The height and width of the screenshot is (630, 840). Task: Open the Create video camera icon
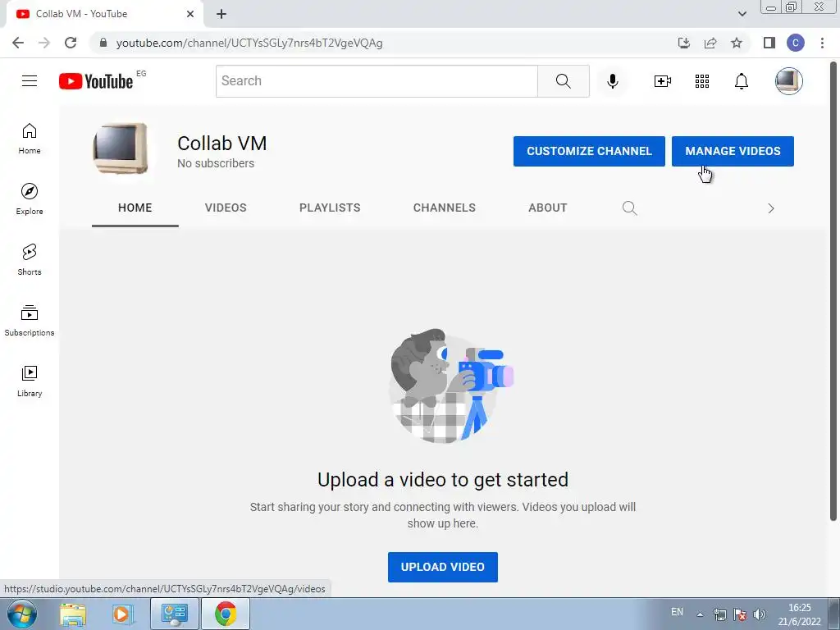[x=662, y=81]
